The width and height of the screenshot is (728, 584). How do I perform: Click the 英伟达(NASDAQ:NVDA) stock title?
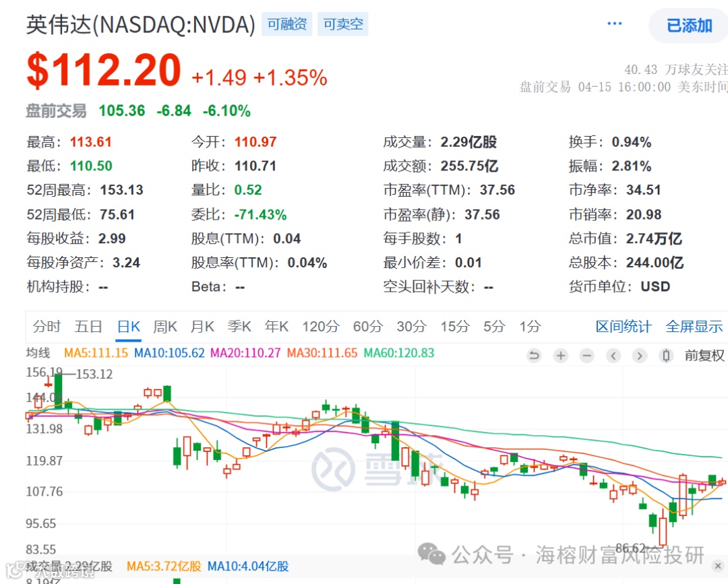click(x=141, y=24)
